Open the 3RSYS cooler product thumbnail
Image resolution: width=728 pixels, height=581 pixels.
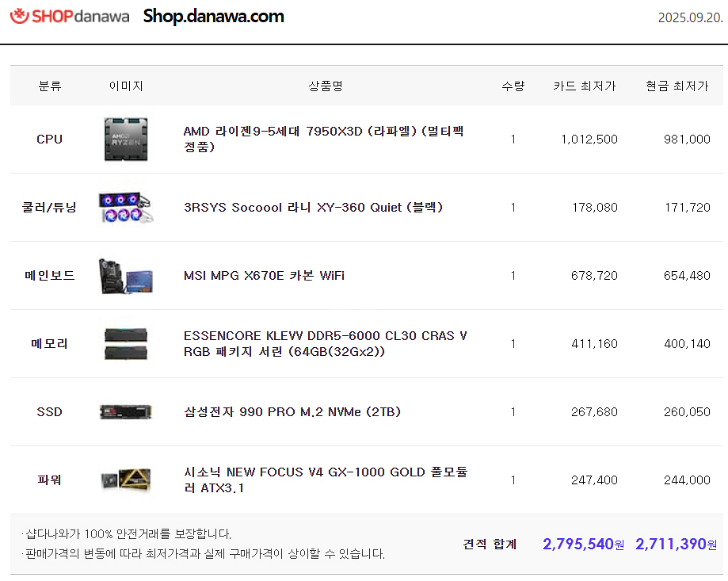point(126,208)
